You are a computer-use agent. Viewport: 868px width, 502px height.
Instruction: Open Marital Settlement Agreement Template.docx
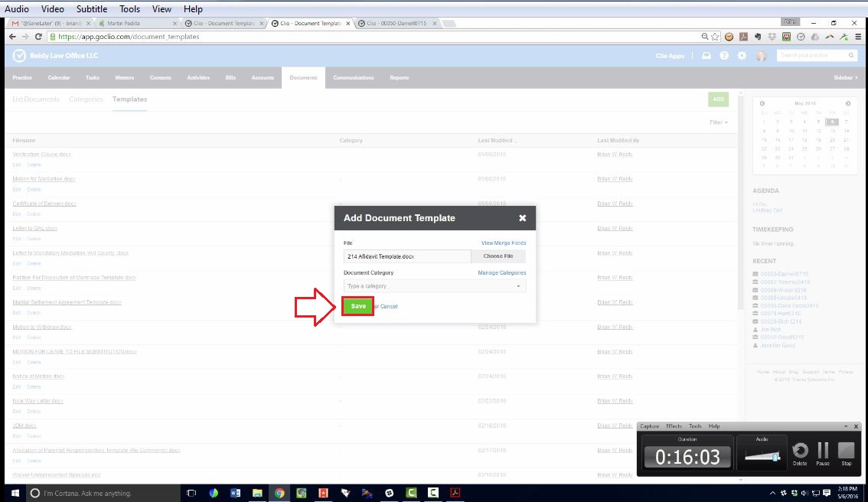[67, 302]
